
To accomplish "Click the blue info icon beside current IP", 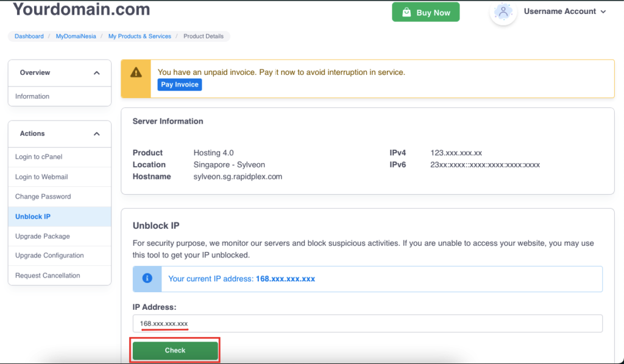I will [147, 278].
